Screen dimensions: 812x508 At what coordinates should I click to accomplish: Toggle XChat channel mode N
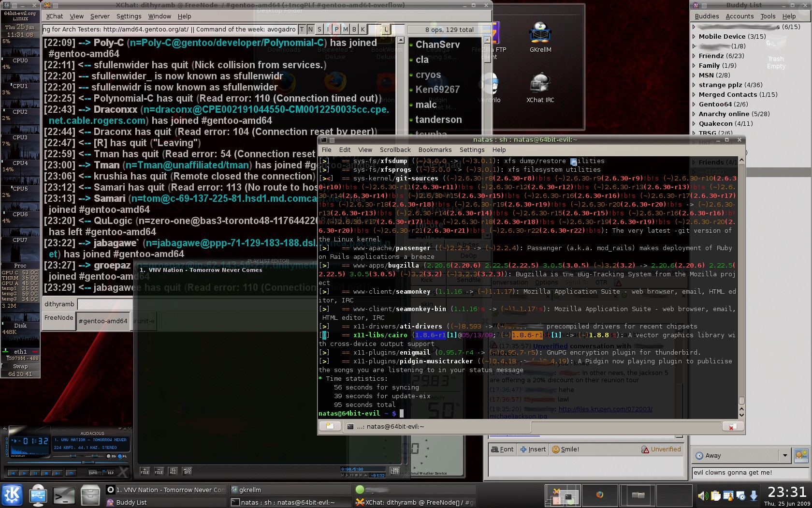coord(311,30)
